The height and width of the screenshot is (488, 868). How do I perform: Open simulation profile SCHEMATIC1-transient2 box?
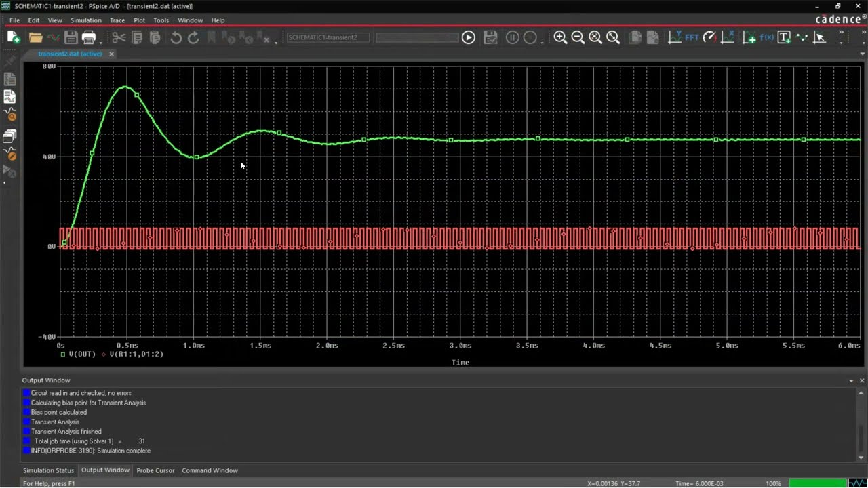328,37
